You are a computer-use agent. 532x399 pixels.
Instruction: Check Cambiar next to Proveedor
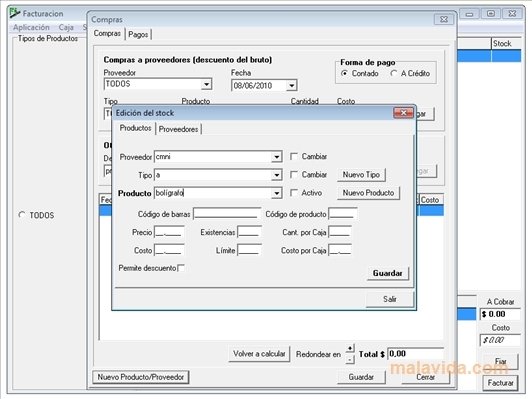pos(294,156)
